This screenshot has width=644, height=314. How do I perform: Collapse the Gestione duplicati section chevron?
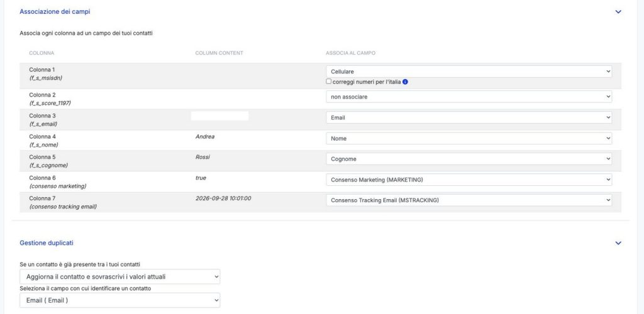pos(618,243)
